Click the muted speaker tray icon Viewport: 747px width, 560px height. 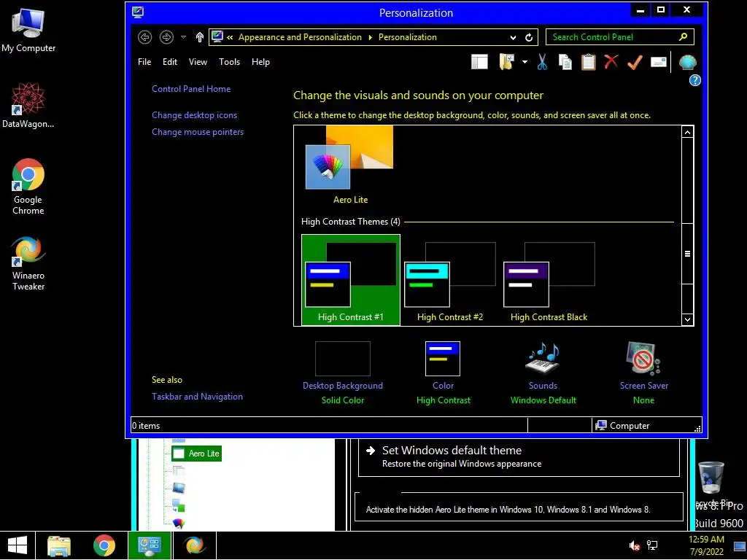click(634, 545)
